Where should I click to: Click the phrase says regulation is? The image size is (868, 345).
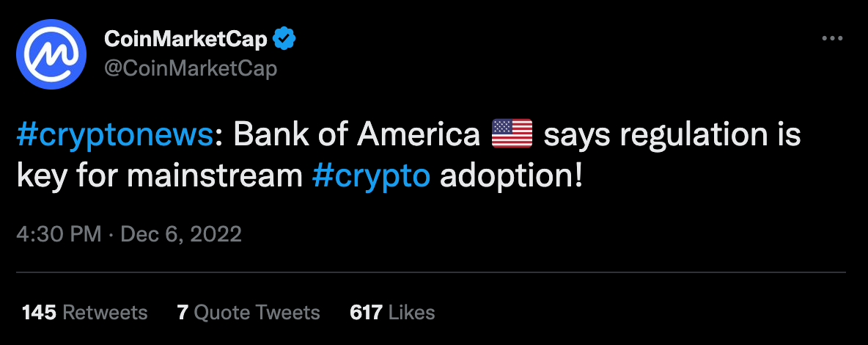(x=672, y=136)
